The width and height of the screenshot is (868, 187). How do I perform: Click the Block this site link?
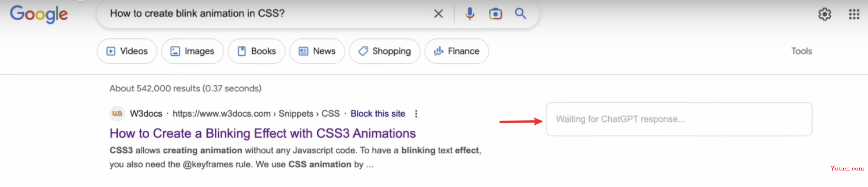pos(378,114)
